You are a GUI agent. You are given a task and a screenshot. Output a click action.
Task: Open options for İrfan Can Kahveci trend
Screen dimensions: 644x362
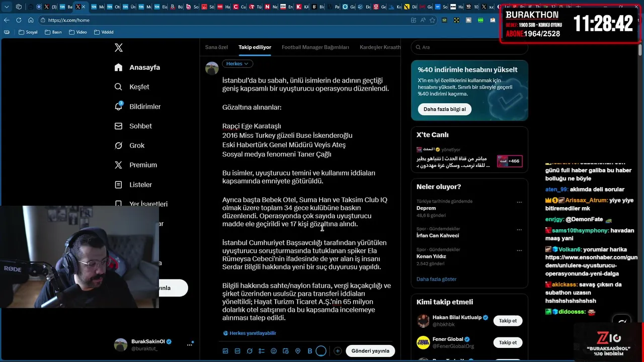click(519, 230)
